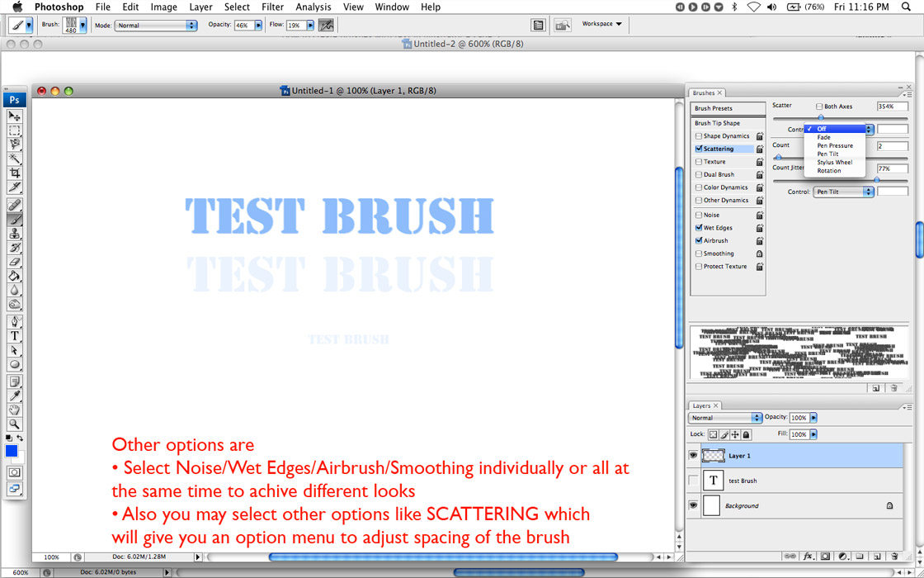Switch to the Brushes tab
924x578 pixels.
point(706,93)
